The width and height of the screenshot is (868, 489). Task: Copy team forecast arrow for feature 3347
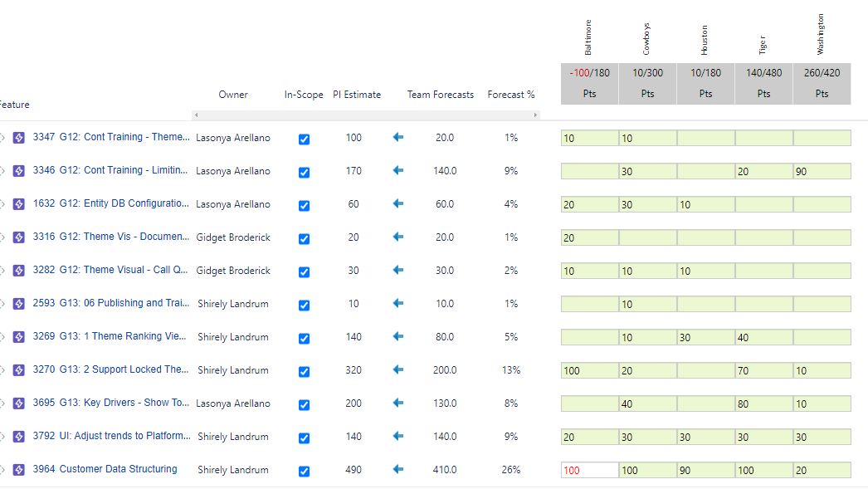[398, 137]
